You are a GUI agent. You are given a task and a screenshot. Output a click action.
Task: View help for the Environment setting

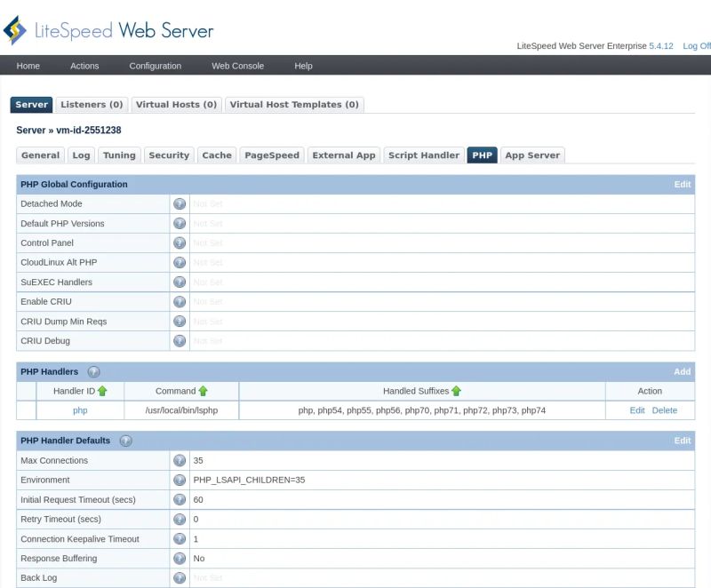[x=180, y=480]
